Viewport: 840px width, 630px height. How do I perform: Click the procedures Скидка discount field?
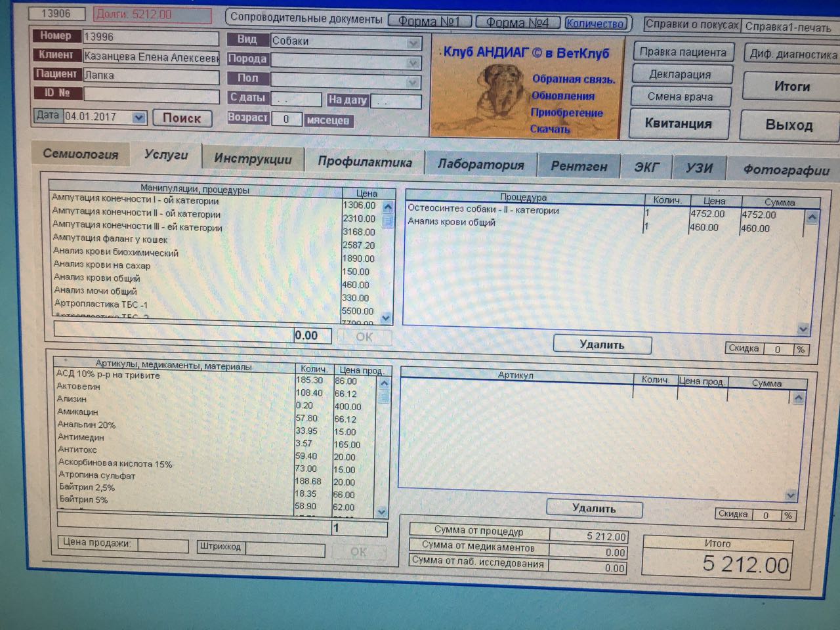778,349
